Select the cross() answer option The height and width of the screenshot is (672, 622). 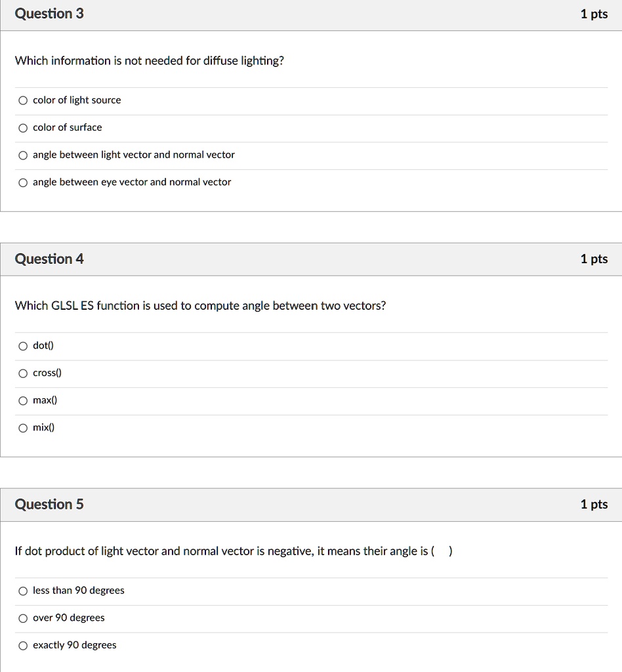[23, 373]
